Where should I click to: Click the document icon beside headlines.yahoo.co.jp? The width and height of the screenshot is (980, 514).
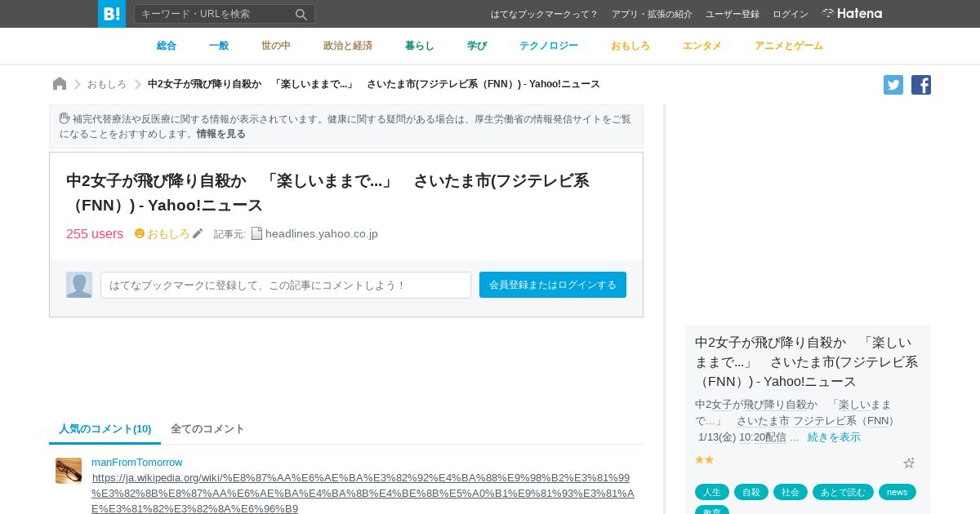[256, 233]
